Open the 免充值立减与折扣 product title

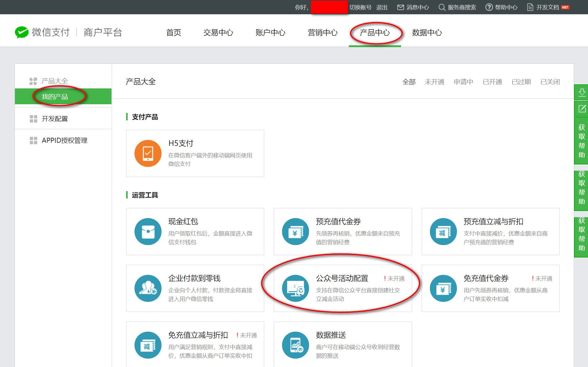pos(198,335)
